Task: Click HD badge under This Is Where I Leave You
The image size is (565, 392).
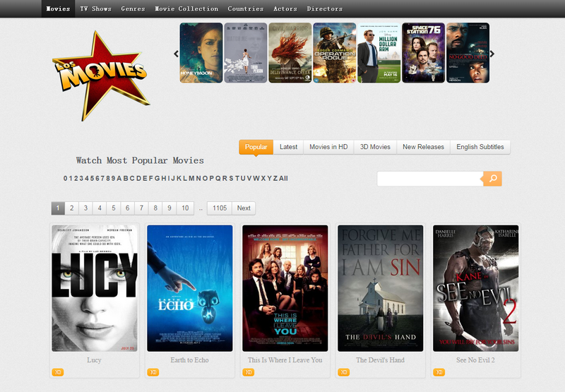Action: click(249, 372)
